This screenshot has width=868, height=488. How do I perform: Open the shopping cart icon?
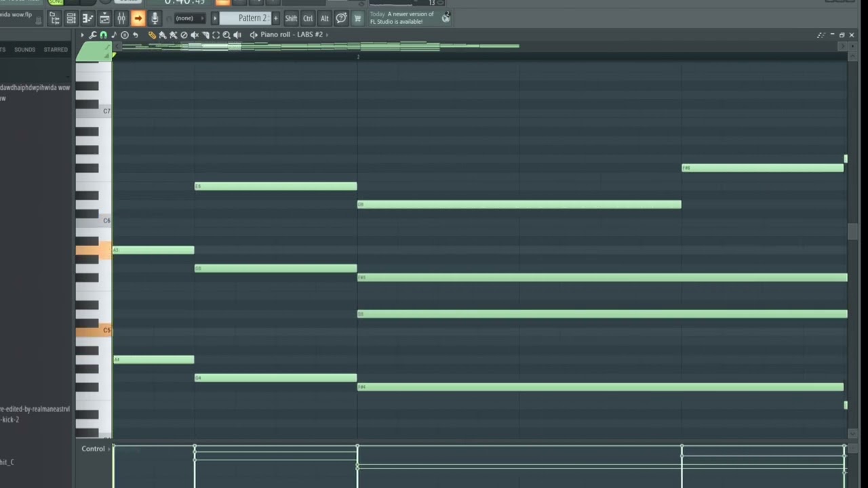357,18
